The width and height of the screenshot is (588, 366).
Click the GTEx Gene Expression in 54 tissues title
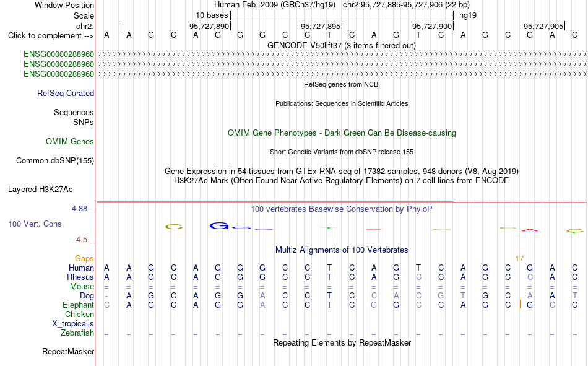tap(342, 171)
